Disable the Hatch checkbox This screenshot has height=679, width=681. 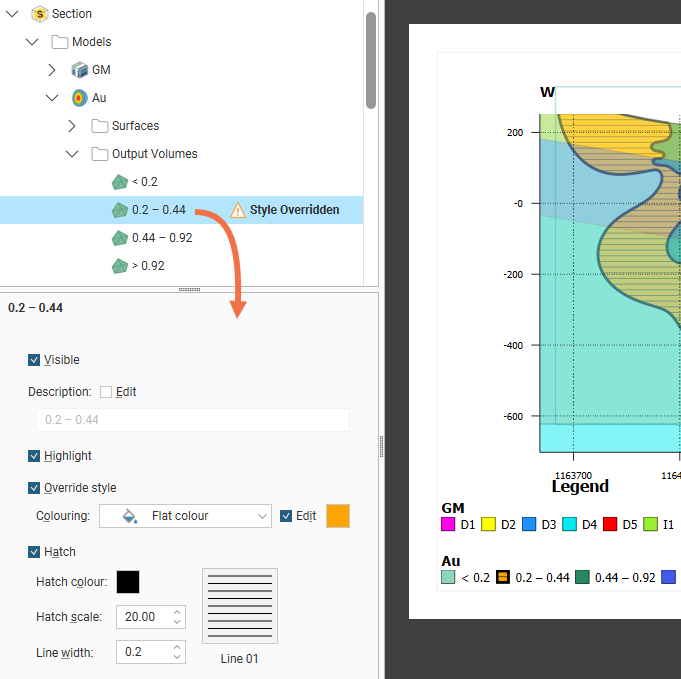click(35, 552)
